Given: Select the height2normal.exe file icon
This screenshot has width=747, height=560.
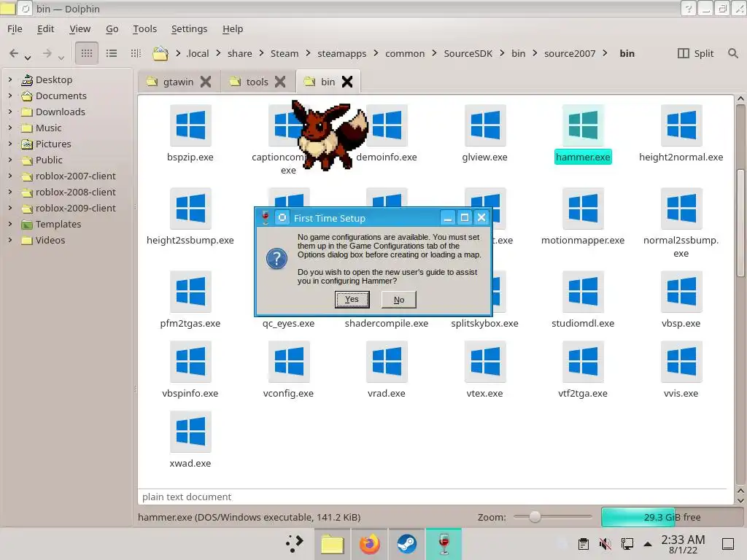Looking at the screenshot, I should click(681, 125).
